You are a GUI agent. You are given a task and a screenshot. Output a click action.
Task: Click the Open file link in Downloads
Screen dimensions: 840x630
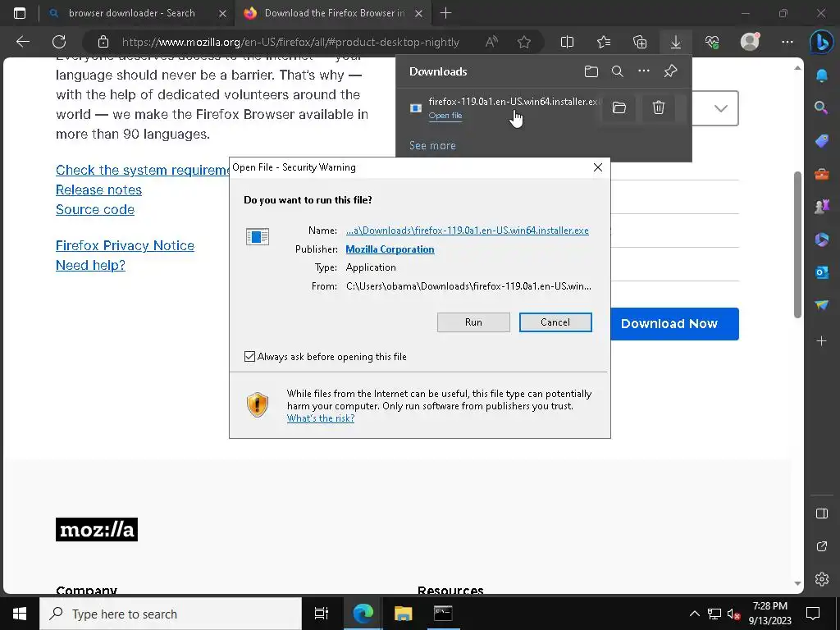(445, 115)
